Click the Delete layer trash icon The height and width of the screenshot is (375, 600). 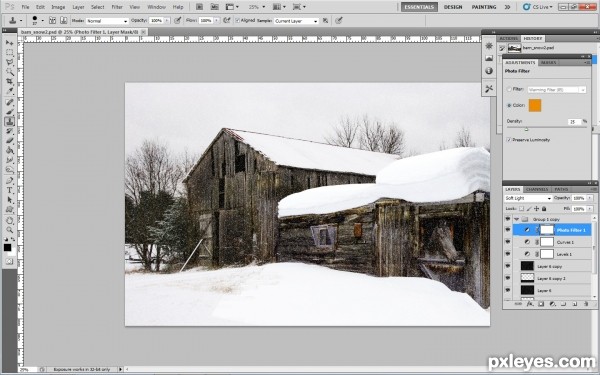[585, 304]
